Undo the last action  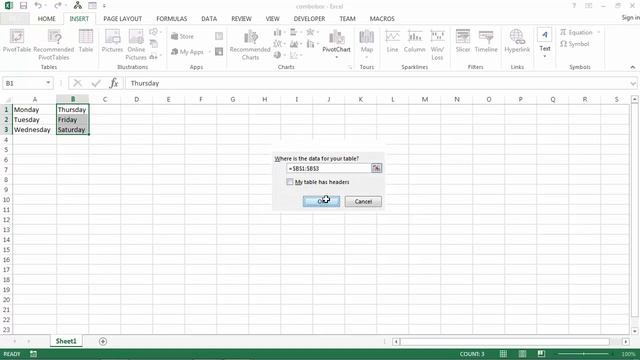coord(38,6)
